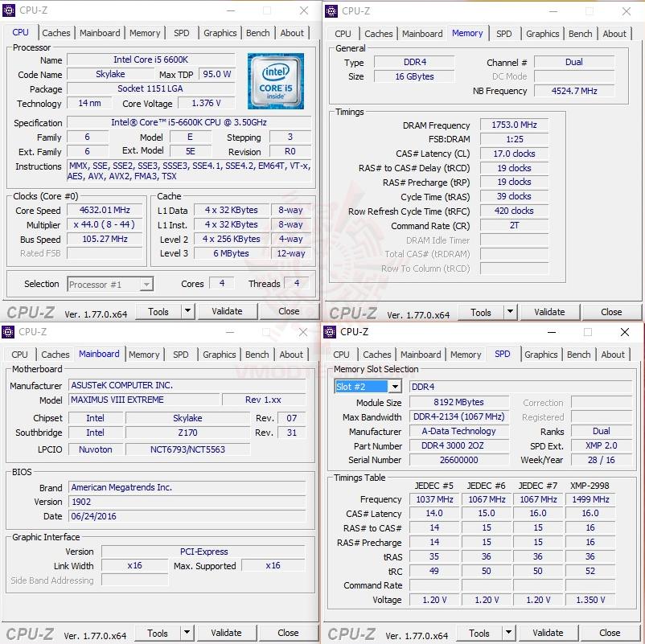Click the CPU-Z icon on the Mainboard window titlebar
The height and width of the screenshot is (644, 645).
(9, 332)
